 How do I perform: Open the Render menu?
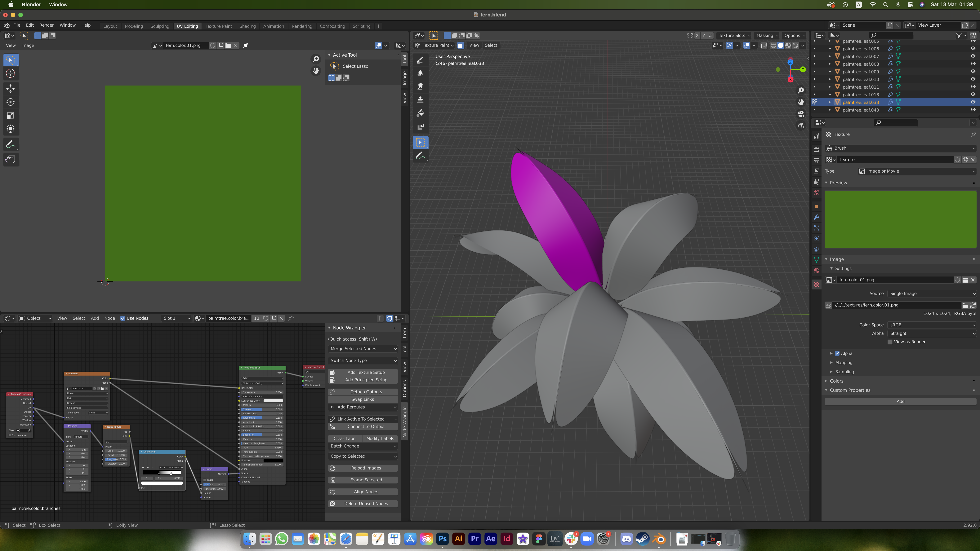coord(46,25)
